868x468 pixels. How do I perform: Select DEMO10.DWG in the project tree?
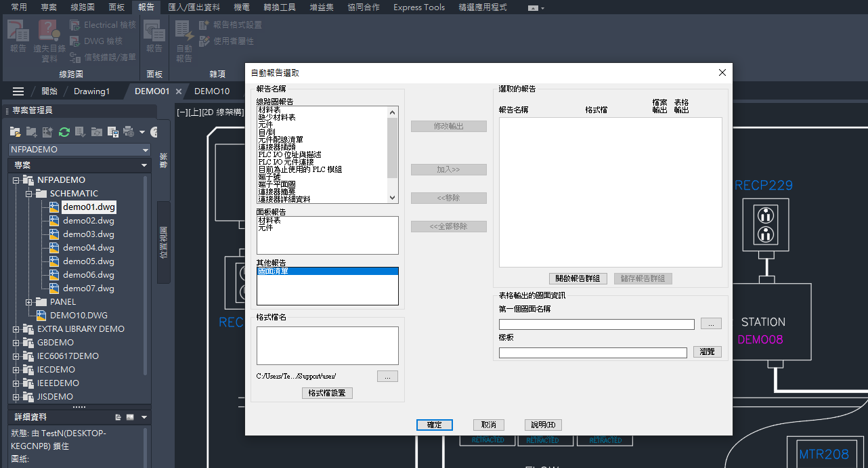(x=79, y=316)
